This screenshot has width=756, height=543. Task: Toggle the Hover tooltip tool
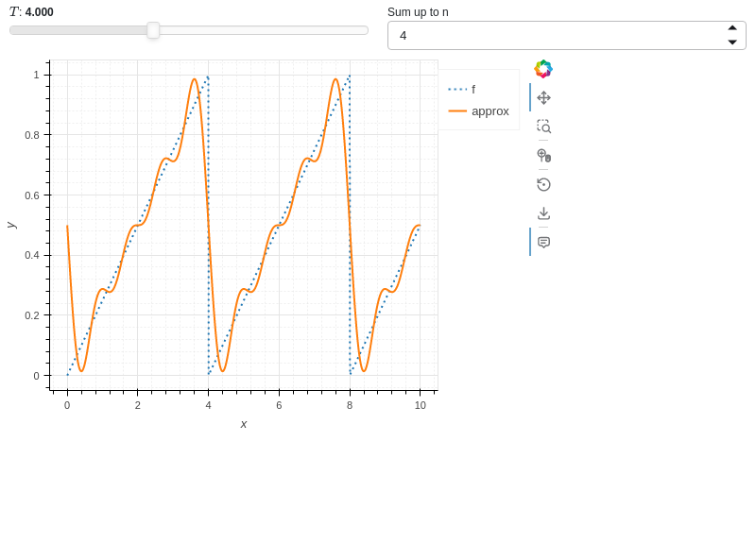(544, 242)
